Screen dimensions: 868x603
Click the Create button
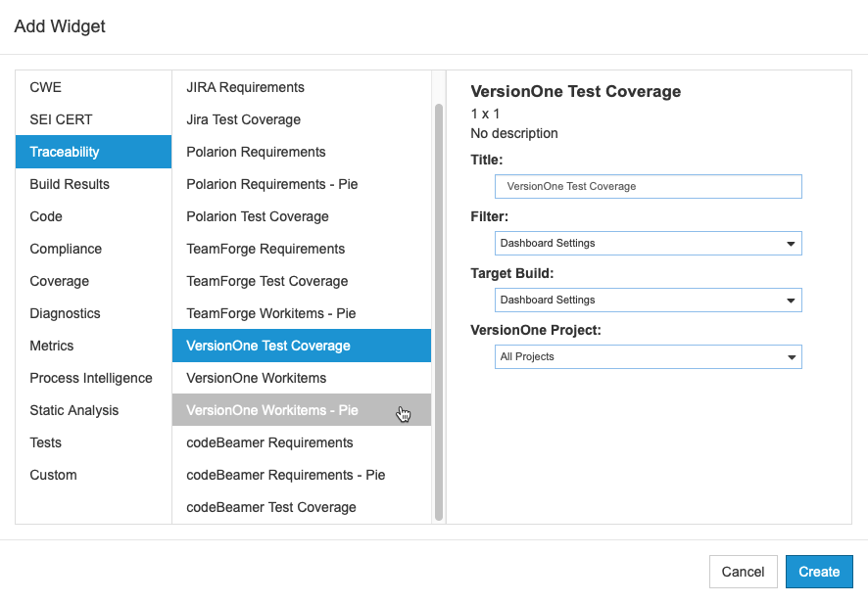click(819, 572)
